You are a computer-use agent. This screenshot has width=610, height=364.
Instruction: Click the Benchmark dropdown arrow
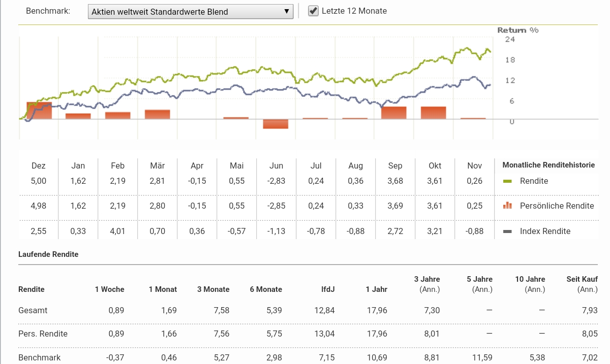coord(287,11)
